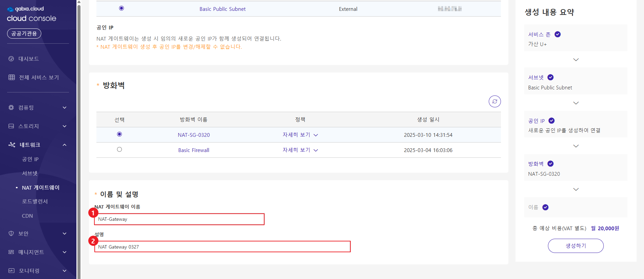Collapse the network menu chevron
This screenshot has height=279, width=644.
pyautogui.click(x=65, y=145)
